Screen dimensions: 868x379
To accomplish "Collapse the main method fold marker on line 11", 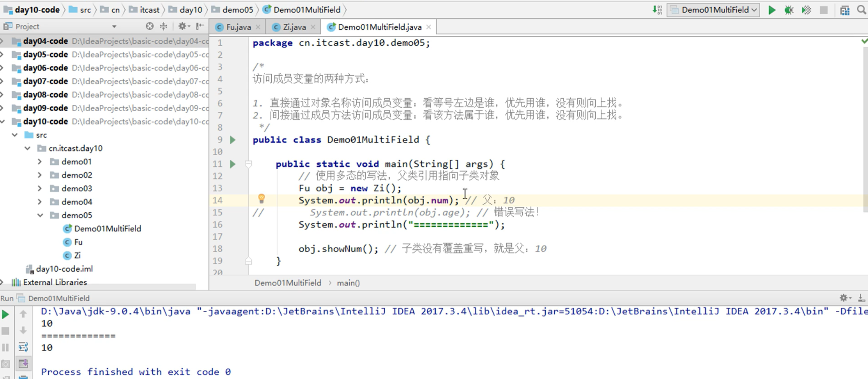I will click(x=248, y=164).
